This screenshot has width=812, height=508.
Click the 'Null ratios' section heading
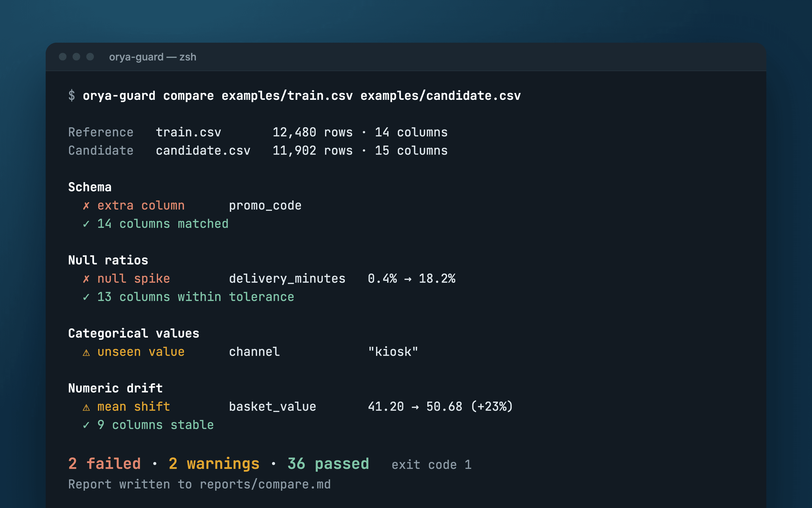[108, 260]
